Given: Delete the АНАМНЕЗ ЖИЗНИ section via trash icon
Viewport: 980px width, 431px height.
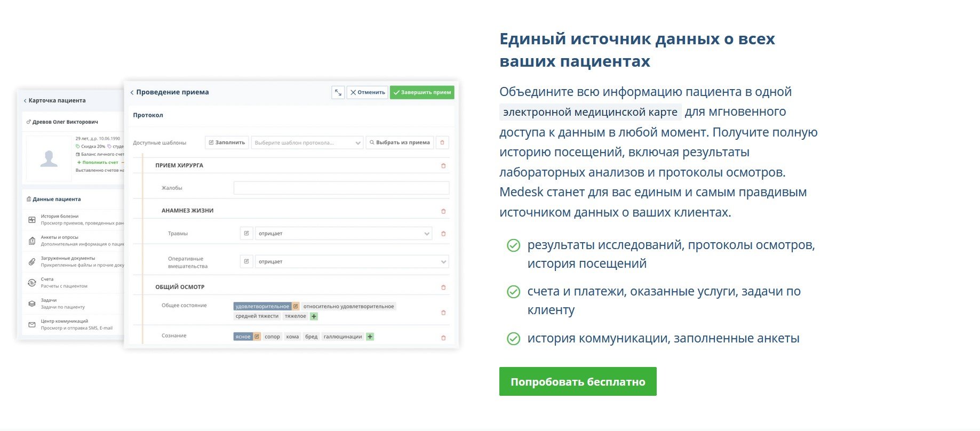Looking at the screenshot, I should pos(443,211).
